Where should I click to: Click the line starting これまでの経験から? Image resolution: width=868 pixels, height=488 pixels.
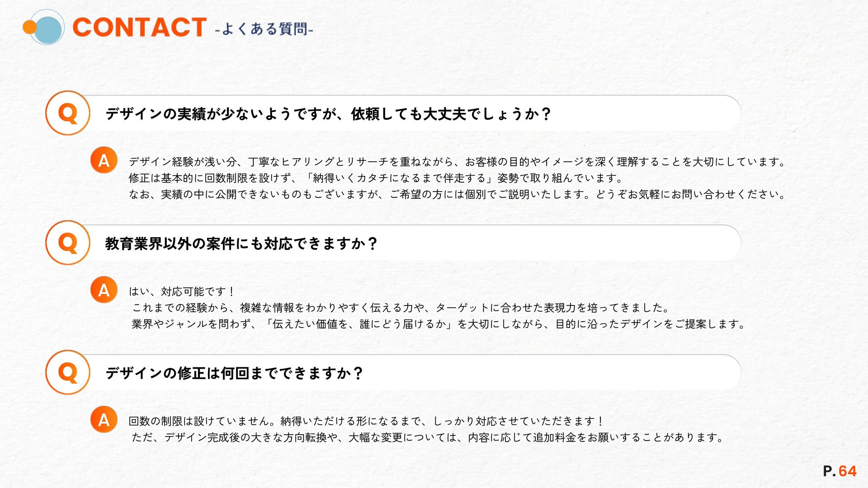[400, 308]
